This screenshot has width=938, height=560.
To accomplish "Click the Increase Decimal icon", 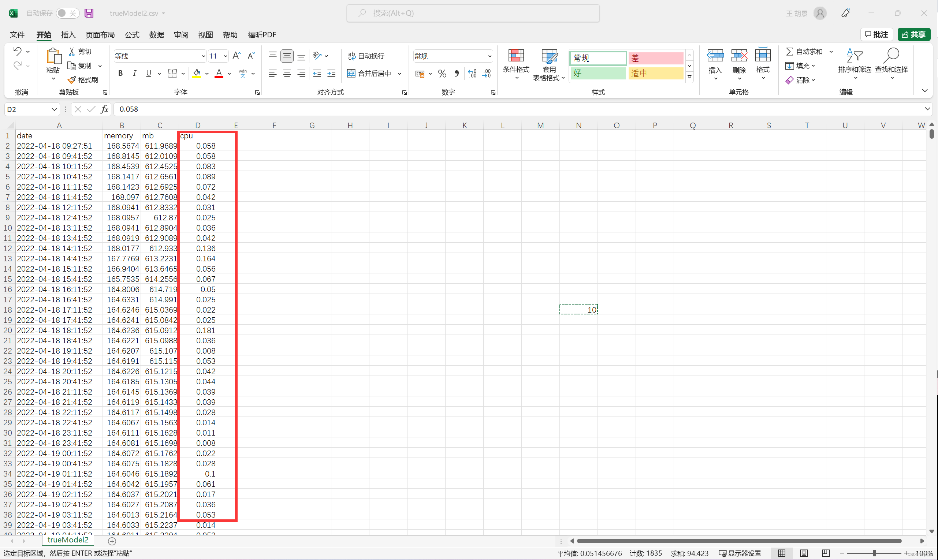I will (x=472, y=74).
